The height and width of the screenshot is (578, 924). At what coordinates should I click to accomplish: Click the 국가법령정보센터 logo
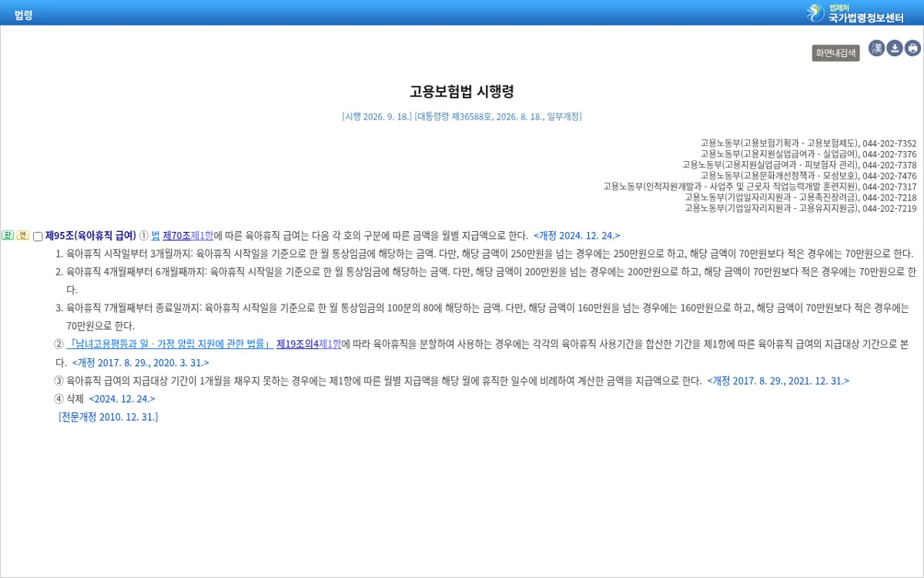point(855,12)
